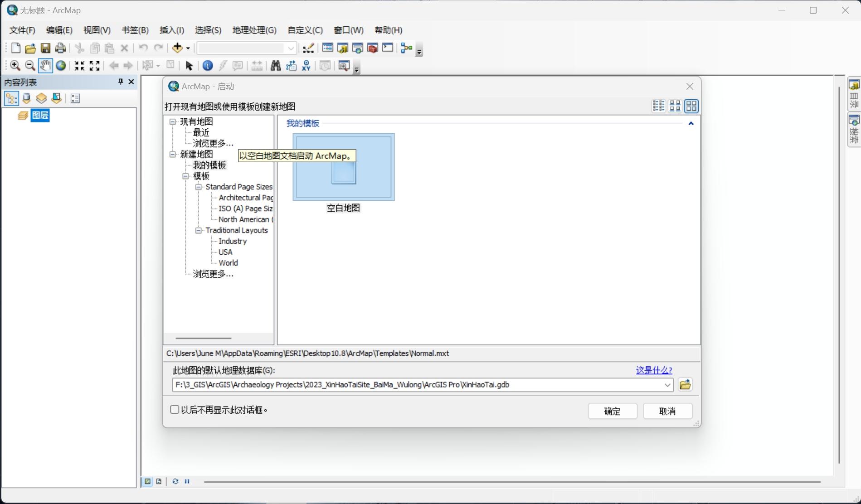Viewport: 861px width, 504px height.
Task: Click the 确定 button
Action: point(613,411)
